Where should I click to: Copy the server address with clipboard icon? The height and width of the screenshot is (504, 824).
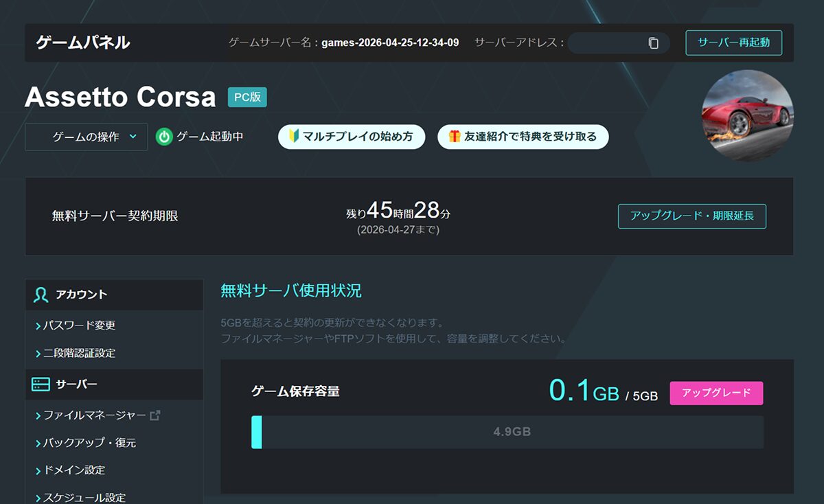(x=653, y=43)
